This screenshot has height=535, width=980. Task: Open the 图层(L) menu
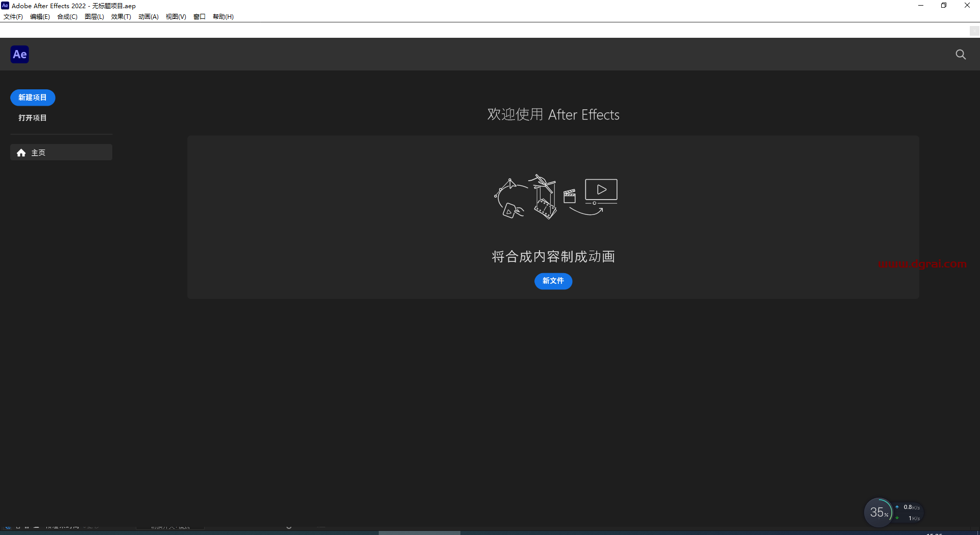[93, 16]
